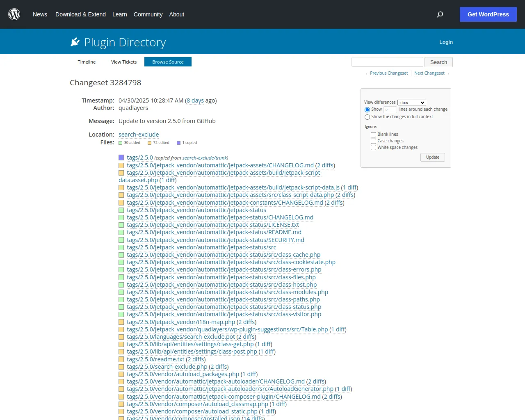Open vendor/autoload_packages.php link
Viewport: 525px width, 420px height.
tap(183, 374)
